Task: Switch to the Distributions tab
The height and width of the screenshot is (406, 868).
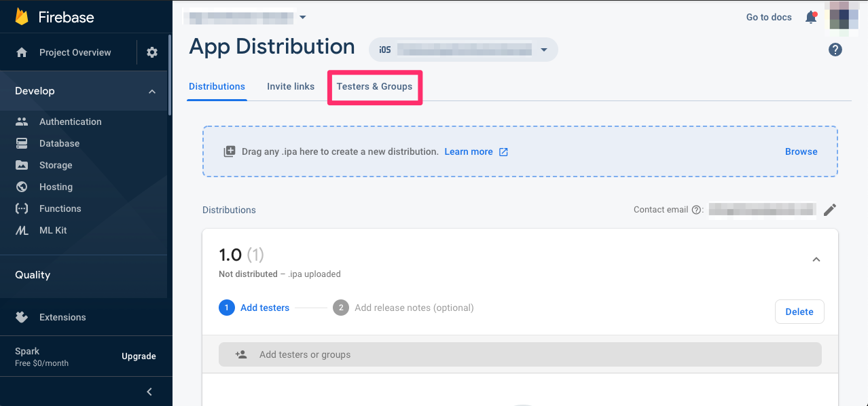Action: pos(217,86)
